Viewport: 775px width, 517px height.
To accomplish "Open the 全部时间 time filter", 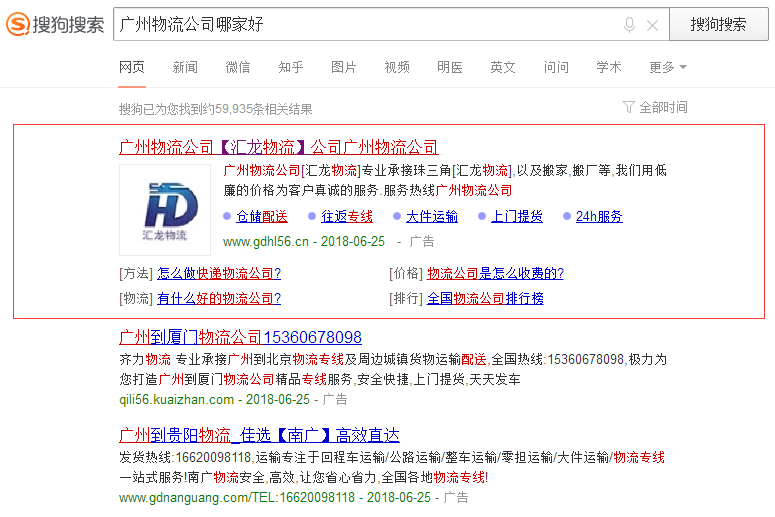I will pos(655,107).
